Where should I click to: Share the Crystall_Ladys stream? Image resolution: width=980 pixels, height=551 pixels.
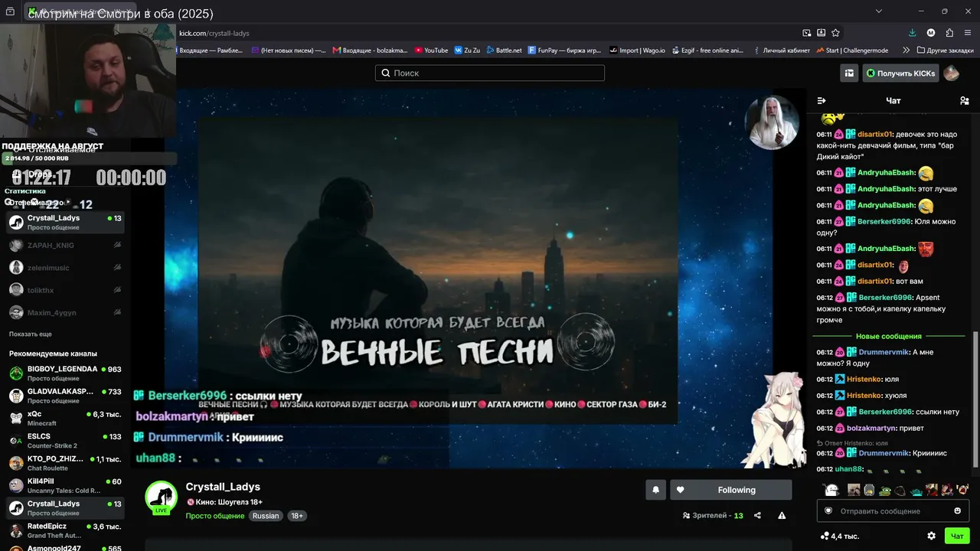pos(757,516)
